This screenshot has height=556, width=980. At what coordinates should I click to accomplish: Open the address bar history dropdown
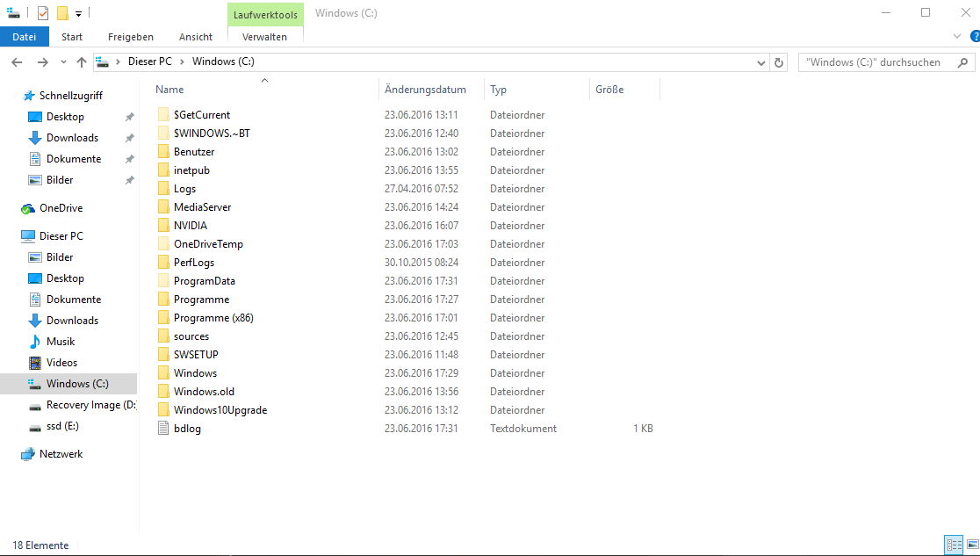coord(760,62)
